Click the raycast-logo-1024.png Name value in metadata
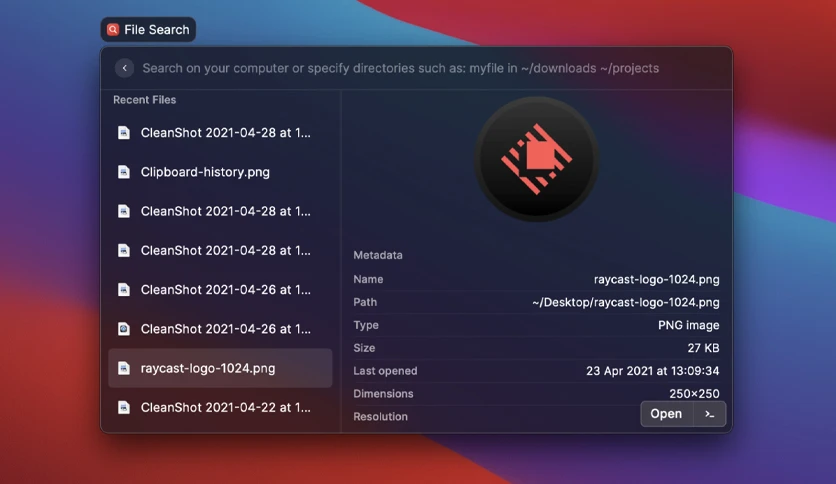Image resolution: width=836 pixels, height=484 pixels. click(656, 279)
